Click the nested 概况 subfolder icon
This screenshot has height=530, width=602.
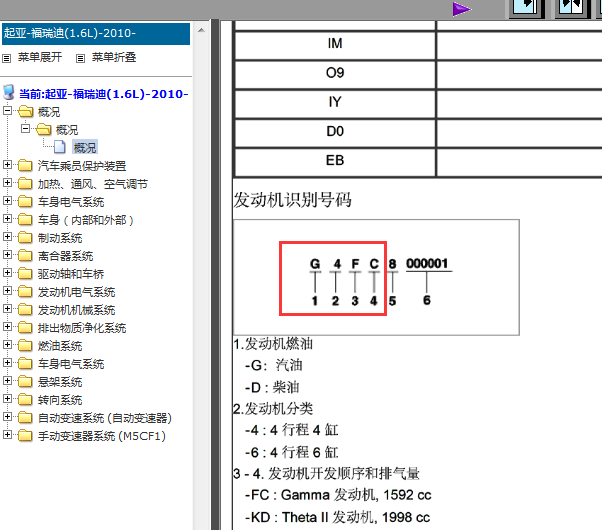[x=43, y=129]
